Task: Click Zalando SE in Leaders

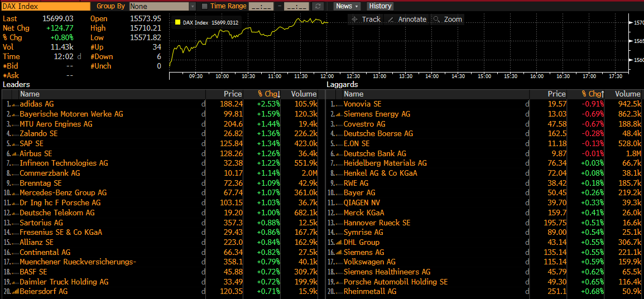Action: tap(39, 134)
